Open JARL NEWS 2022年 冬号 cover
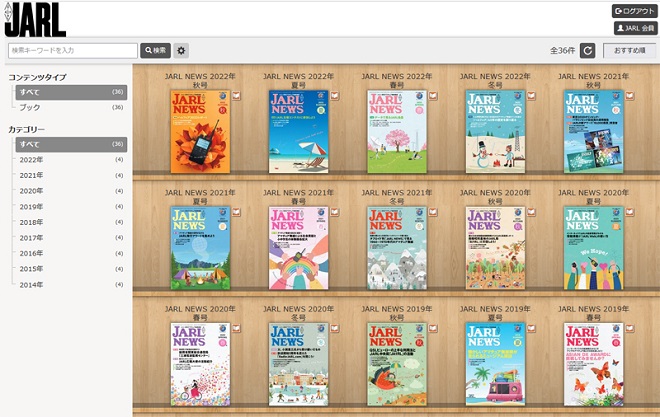The height and width of the screenshot is (417, 660). click(495, 132)
